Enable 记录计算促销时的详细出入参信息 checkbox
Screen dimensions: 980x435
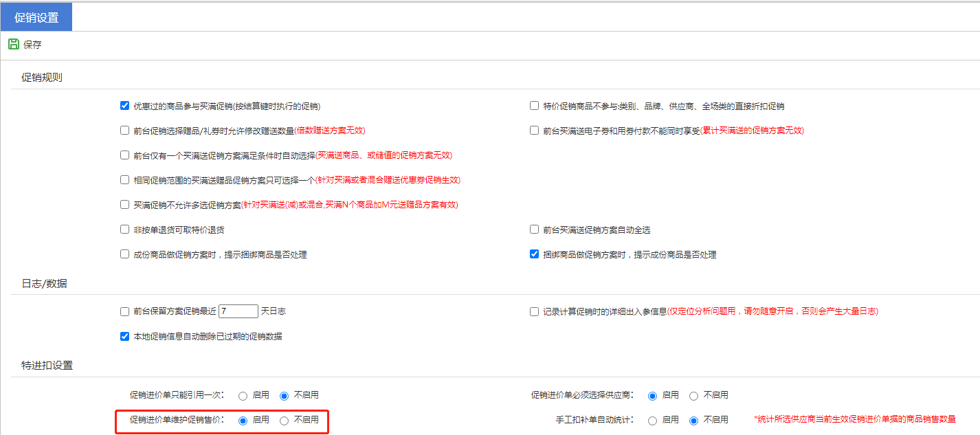(x=534, y=311)
